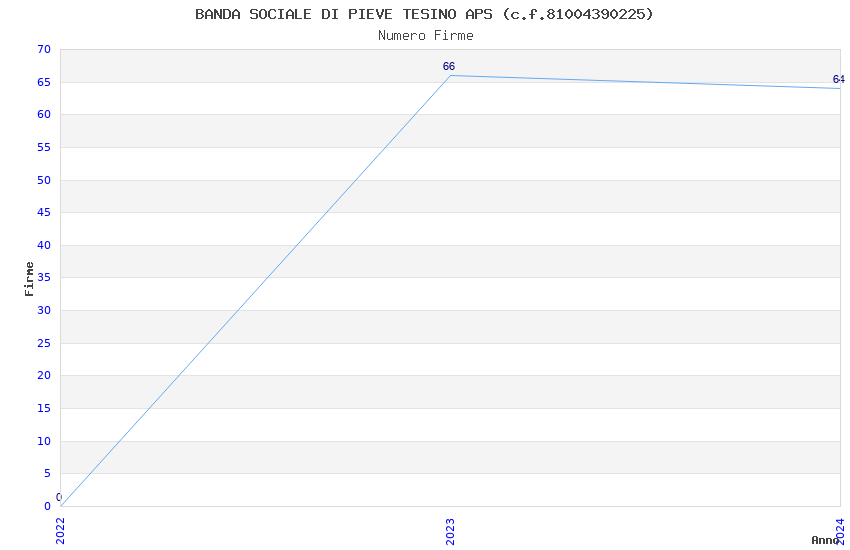Viewport: 850px width, 550px height.
Task: Click the 40 y-axis tick label
Action: (x=44, y=245)
